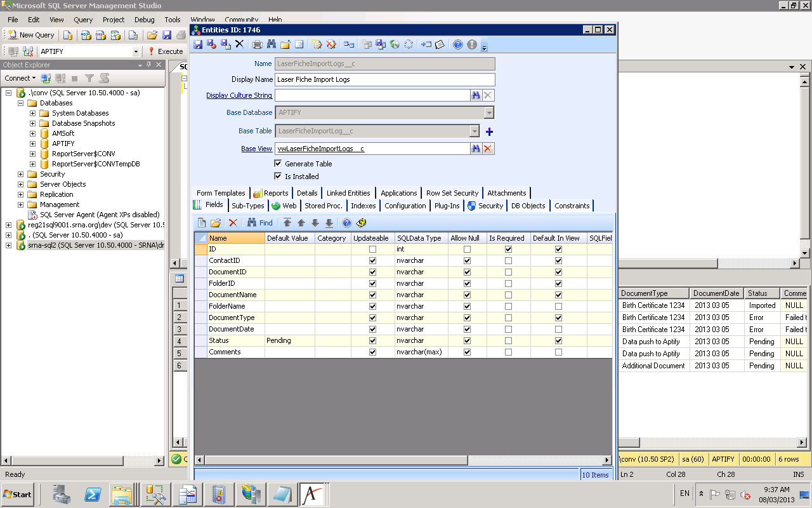Toggle Updateable checkbox for Comments row
This screenshot has width=812, height=508.
[372, 352]
